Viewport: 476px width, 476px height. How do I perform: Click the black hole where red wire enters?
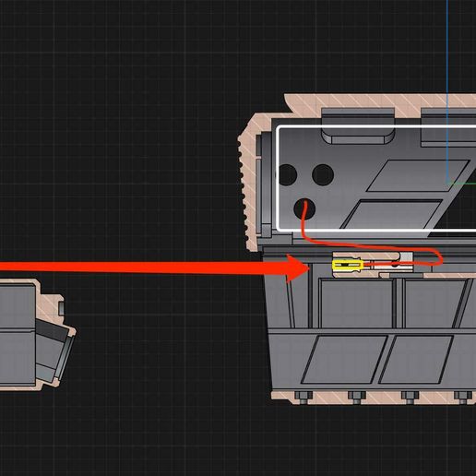304,209
